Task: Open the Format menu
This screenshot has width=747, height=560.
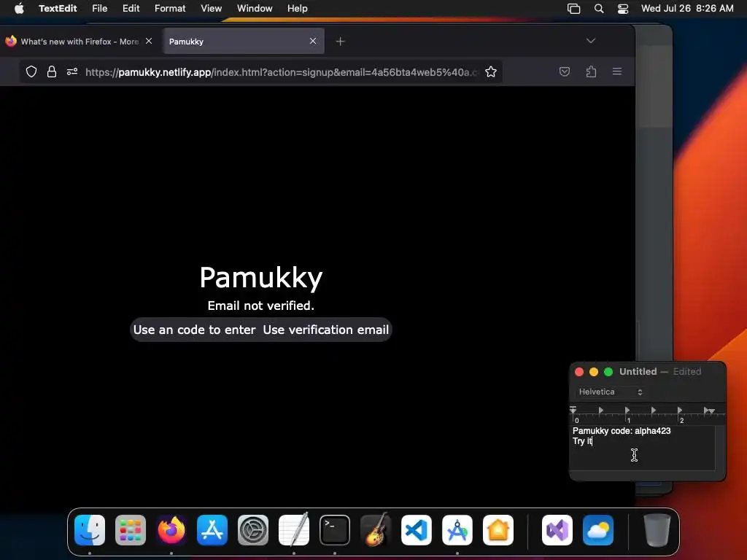Action: (170, 9)
